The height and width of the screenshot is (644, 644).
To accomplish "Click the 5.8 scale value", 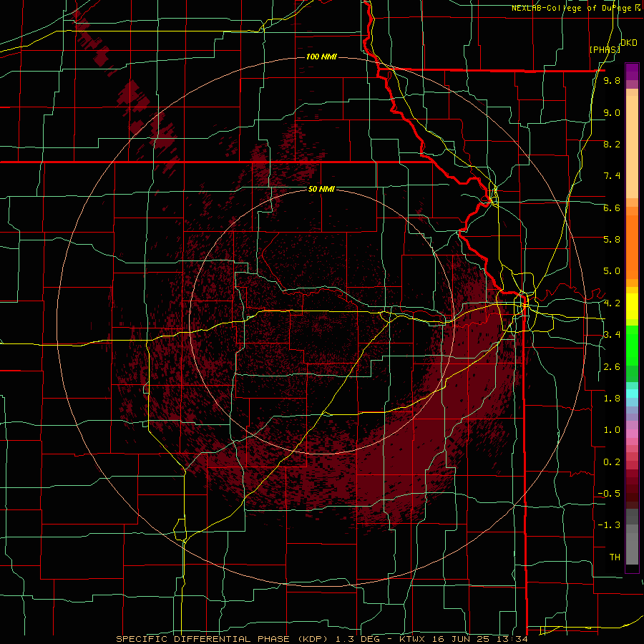I will pyautogui.click(x=612, y=240).
